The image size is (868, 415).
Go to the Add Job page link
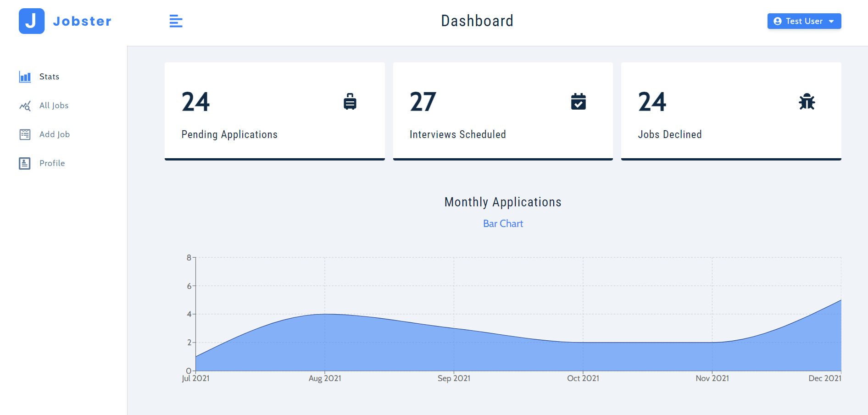point(54,134)
